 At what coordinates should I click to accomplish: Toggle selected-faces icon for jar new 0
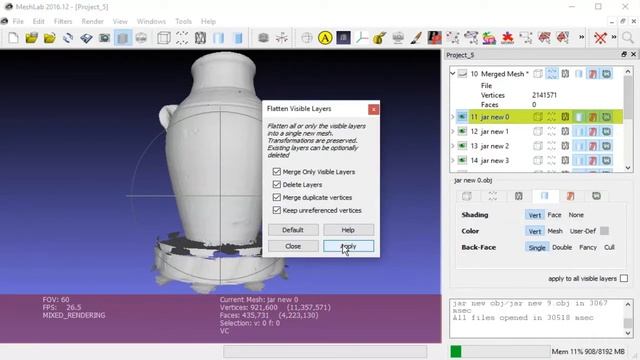click(x=593, y=117)
